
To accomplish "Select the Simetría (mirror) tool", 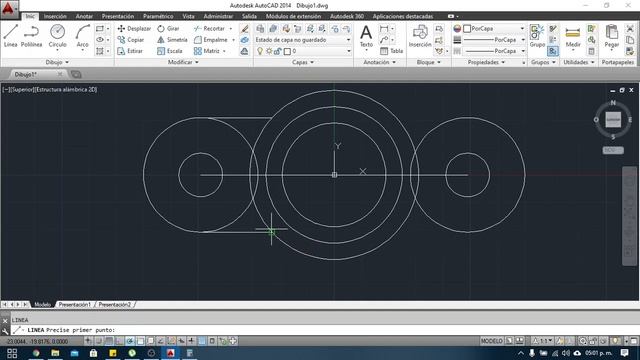I will 172,40.
